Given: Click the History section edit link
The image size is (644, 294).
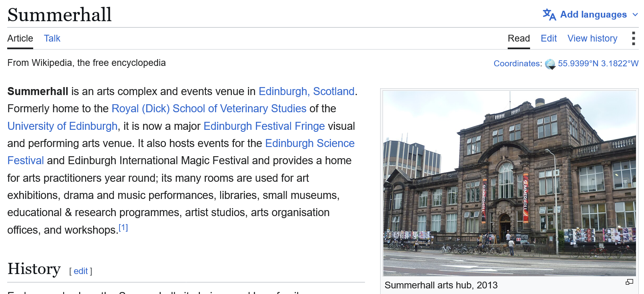Looking at the screenshot, I should click(x=81, y=271).
